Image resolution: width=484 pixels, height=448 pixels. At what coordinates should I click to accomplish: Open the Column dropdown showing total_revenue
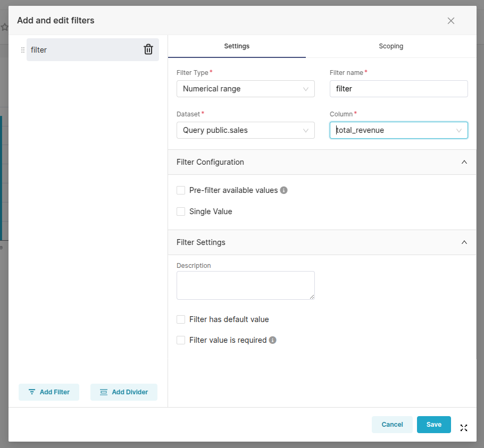tap(398, 130)
